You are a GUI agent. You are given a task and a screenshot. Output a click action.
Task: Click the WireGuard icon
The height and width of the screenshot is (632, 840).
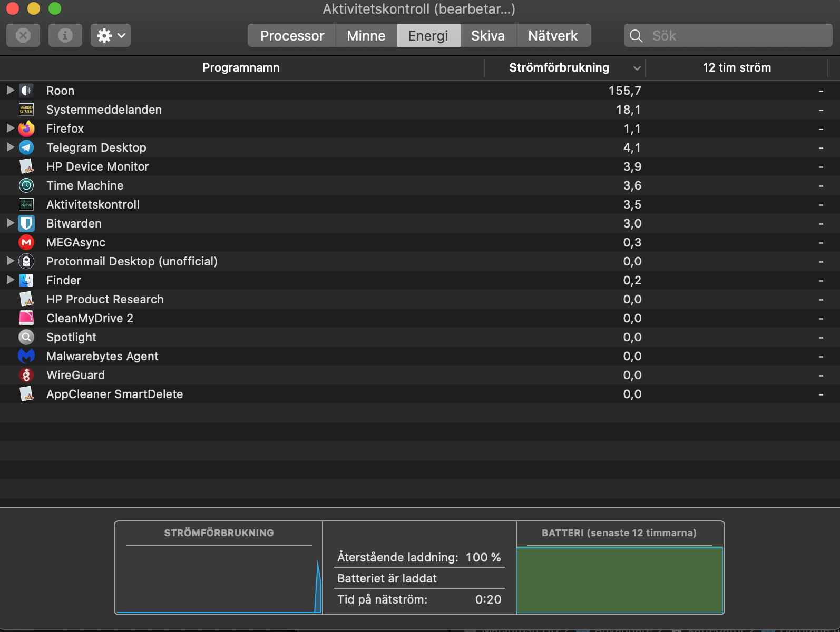pyautogui.click(x=26, y=375)
